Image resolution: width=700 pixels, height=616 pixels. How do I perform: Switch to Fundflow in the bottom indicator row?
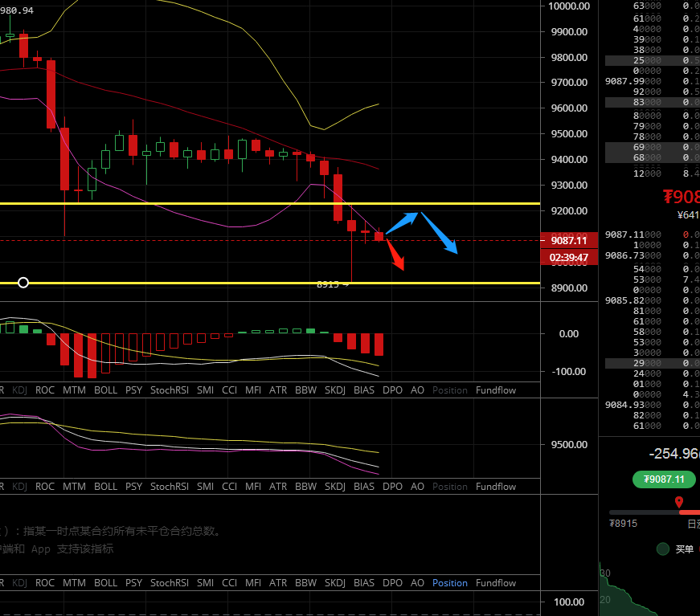[496, 583]
